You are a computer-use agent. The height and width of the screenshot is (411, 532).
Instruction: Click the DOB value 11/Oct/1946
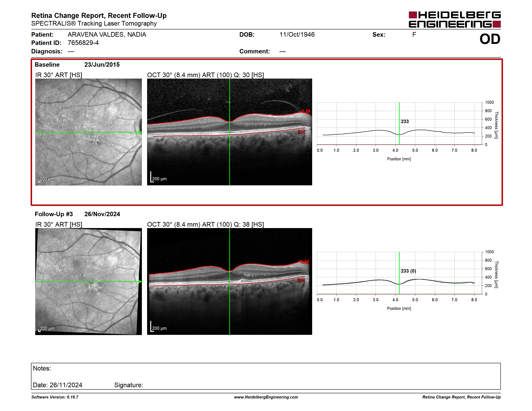coord(297,35)
